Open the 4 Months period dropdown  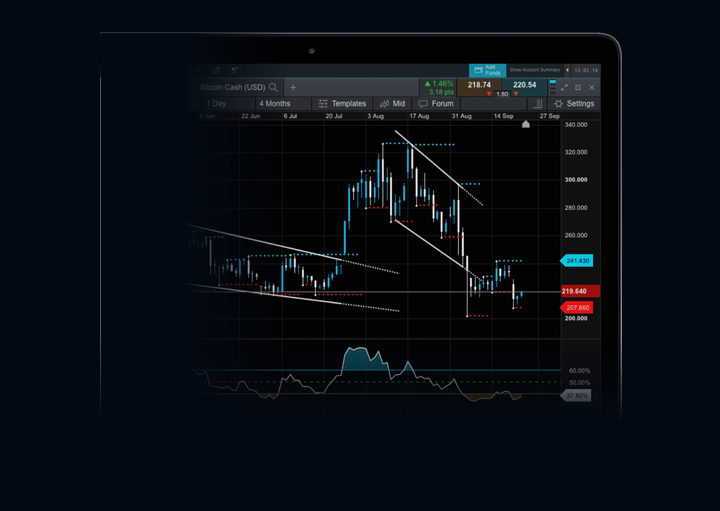pos(283,104)
